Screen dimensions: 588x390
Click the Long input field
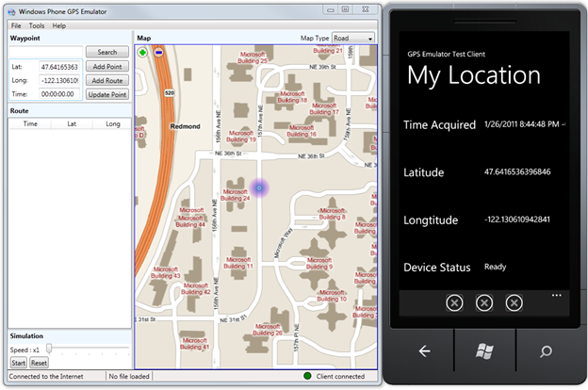pyautogui.click(x=59, y=80)
